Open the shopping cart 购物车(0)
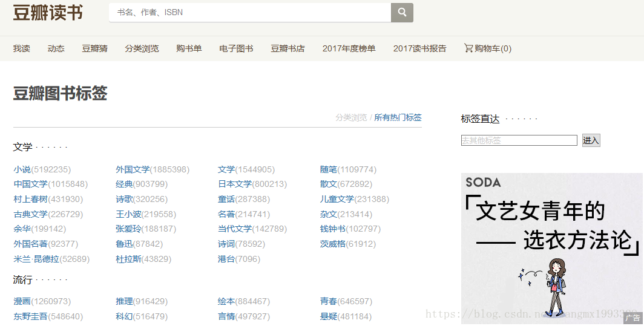The width and height of the screenshot is (644, 326). [x=487, y=48]
